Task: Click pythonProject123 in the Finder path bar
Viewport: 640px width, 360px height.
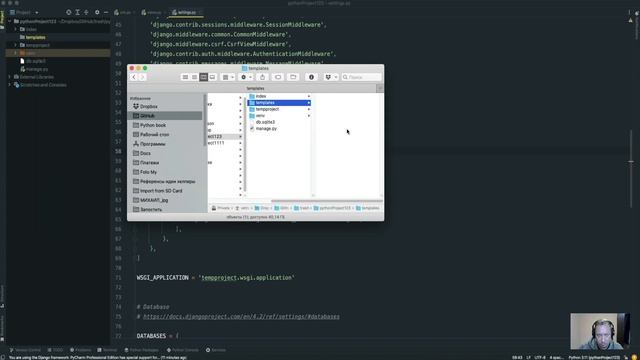Action: point(333,208)
